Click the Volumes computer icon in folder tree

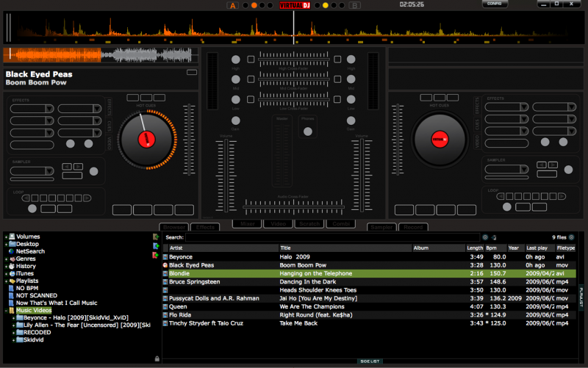pyautogui.click(x=12, y=237)
